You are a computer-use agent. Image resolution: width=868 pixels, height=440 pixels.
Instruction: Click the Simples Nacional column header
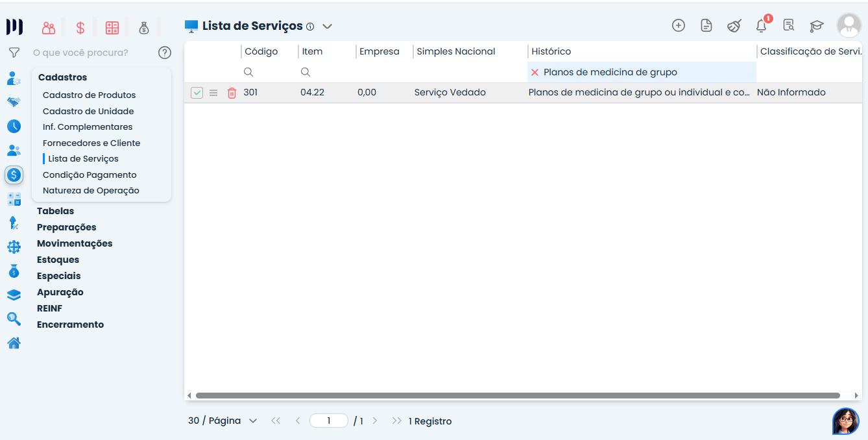click(x=455, y=51)
